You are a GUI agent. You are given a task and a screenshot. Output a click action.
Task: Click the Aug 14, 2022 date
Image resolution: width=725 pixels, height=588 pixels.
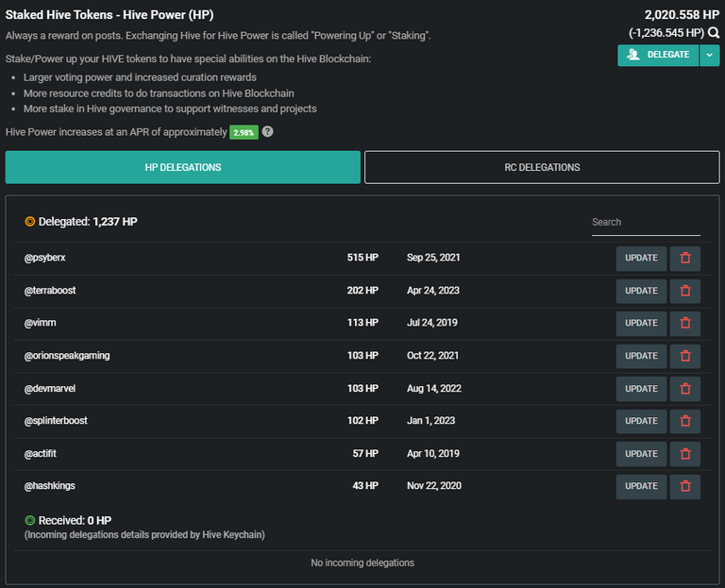coord(434,388)
